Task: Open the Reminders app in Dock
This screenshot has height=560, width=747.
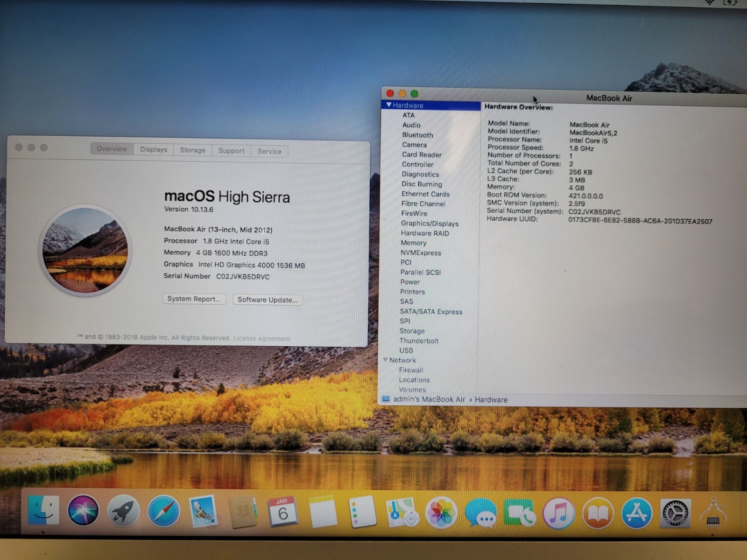Action: point(362,512)
